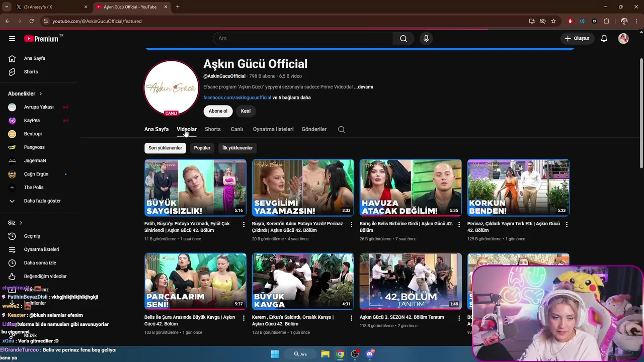
Task: Open Daha sonra izle in sidebar
Action: [40, 262]
